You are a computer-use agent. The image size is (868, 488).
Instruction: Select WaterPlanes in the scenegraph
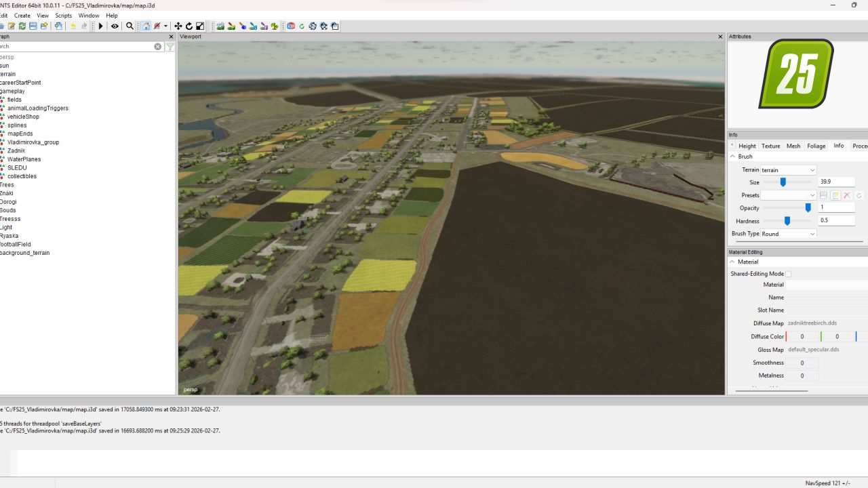click(x=24, y=159)
